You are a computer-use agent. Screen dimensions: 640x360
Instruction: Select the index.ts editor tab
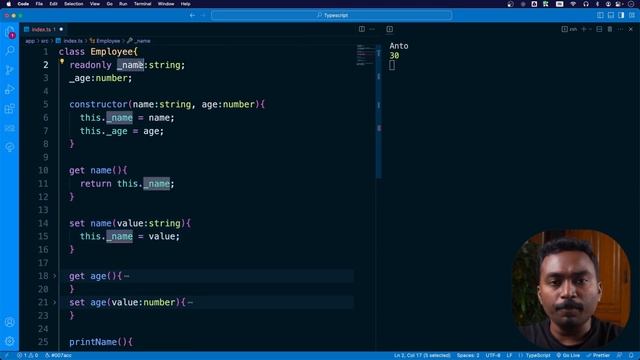coord(44,29)
